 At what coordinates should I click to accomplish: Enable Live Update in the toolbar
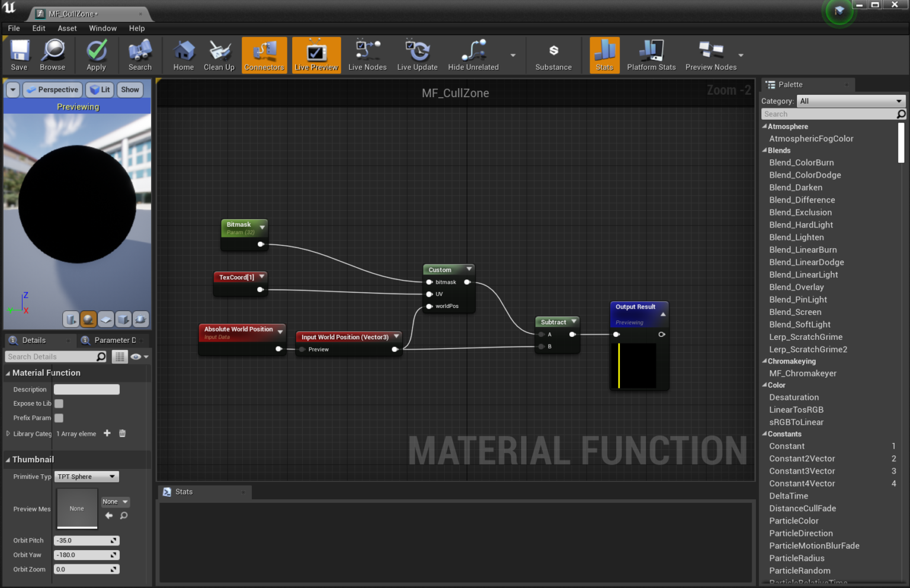pyautogui.click(x=417, y=55)
